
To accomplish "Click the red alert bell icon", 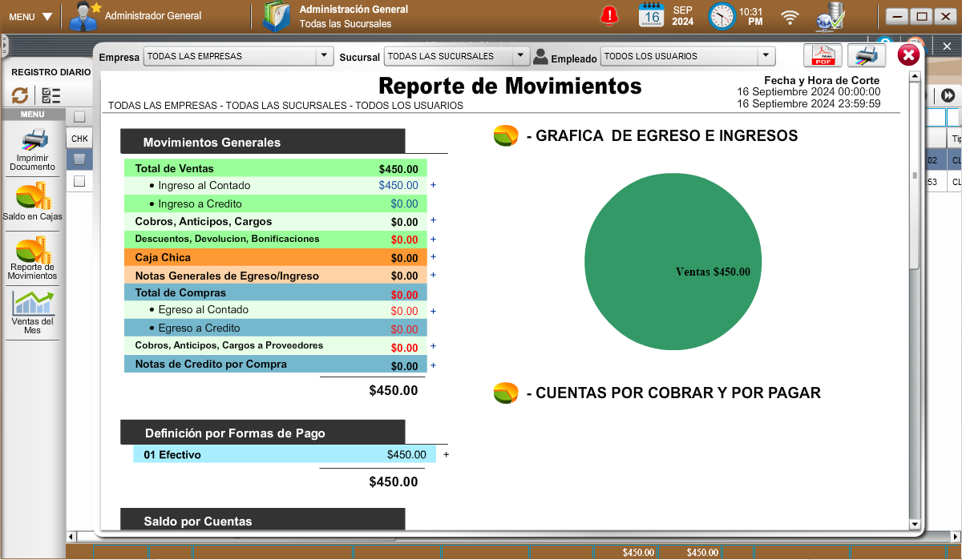I will click(610, 15).
